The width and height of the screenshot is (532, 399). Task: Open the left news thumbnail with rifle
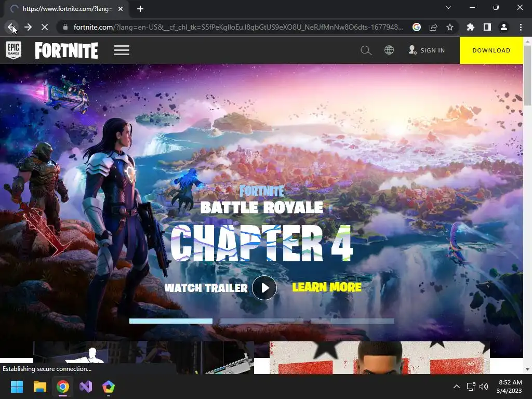(143, 357)
